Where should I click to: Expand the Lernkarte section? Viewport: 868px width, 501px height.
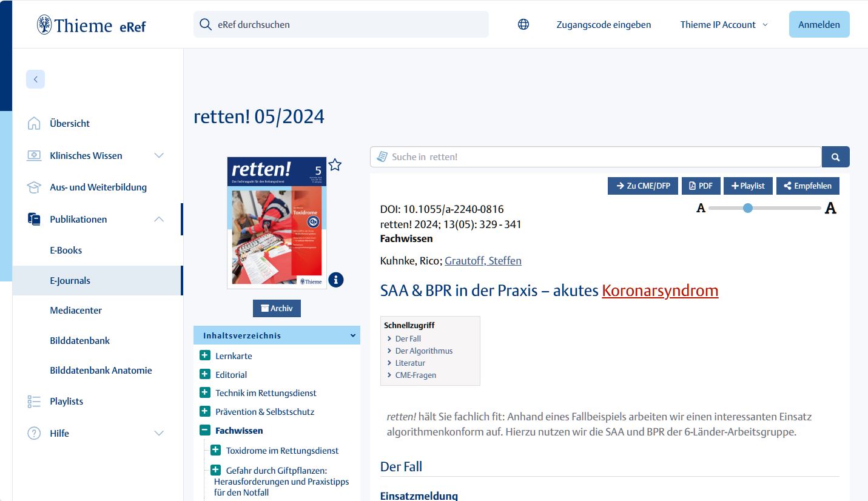[205, 356]
